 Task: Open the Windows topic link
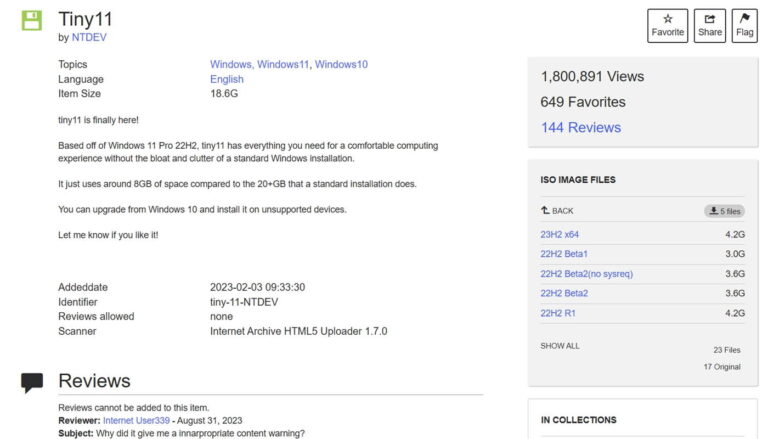(231, 64)
